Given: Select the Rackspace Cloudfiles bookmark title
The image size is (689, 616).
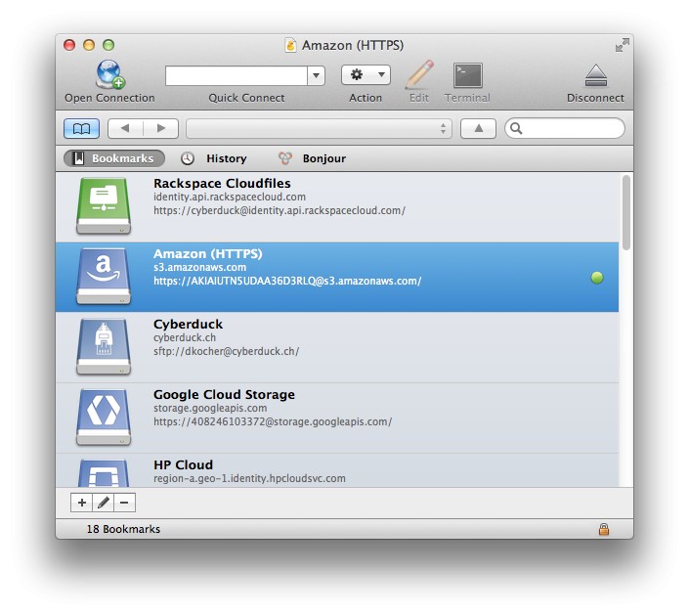Looking at the screenshot, I should pyautogui.click(x=222, y=184).
